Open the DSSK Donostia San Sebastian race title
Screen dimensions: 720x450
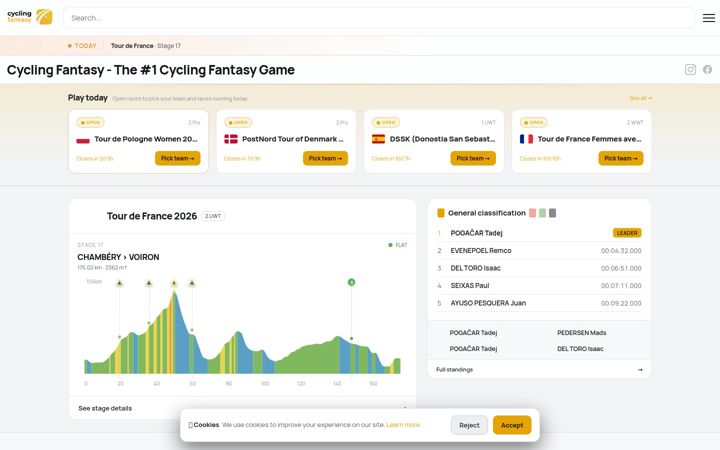442,139
